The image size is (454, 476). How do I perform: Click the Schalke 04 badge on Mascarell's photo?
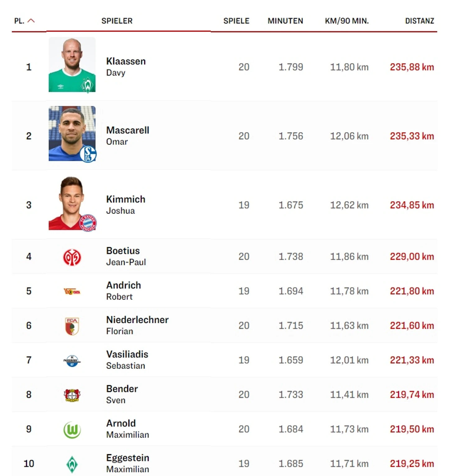[x=88, y=154]
